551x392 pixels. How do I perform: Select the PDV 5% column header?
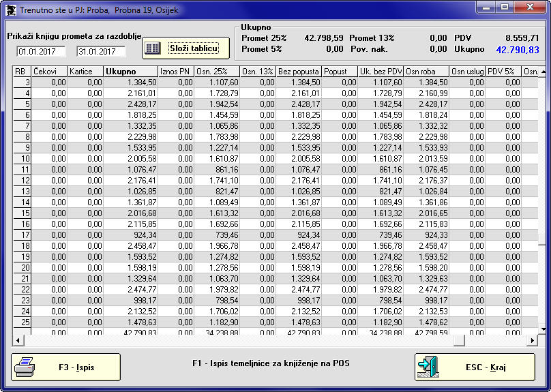pyautogui.click(x=503, y=72)
